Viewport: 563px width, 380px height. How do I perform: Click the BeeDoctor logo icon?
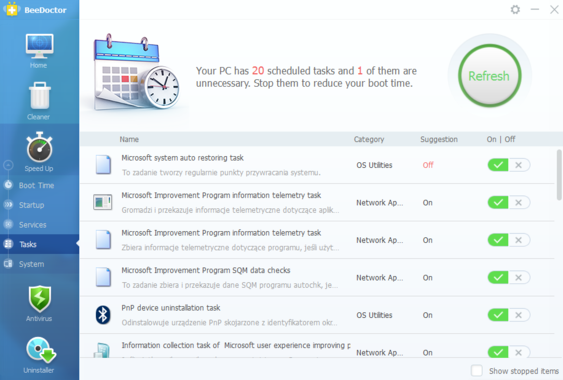(x=11, y=9)
